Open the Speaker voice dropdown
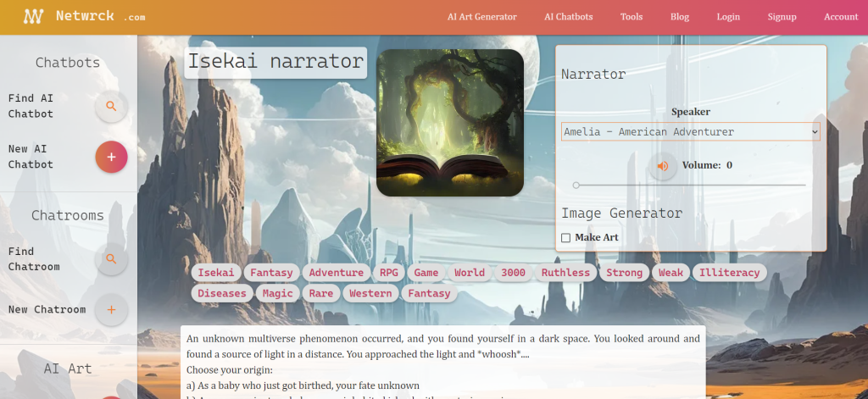The image size is (868, 399). point(690,131)
